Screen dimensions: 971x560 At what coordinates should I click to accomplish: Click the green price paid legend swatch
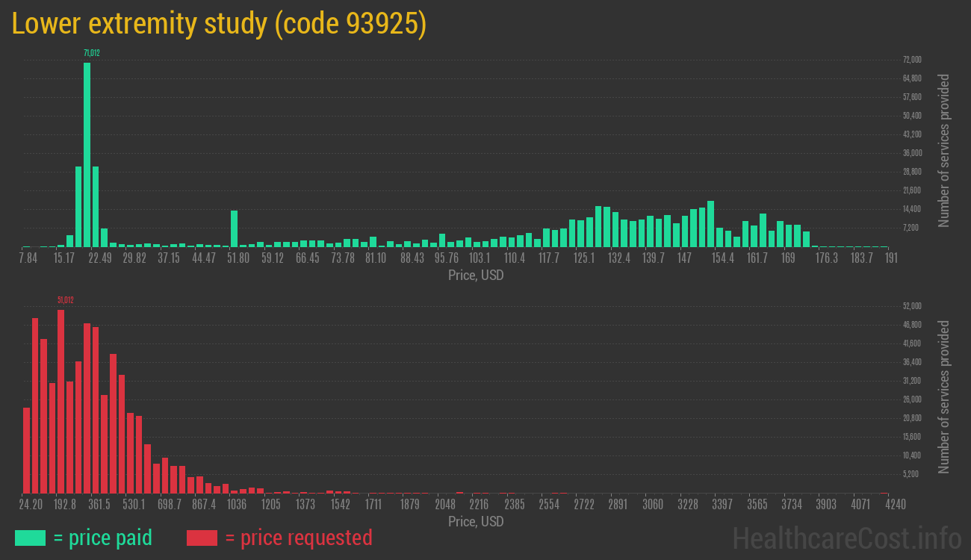pos(30,538)
